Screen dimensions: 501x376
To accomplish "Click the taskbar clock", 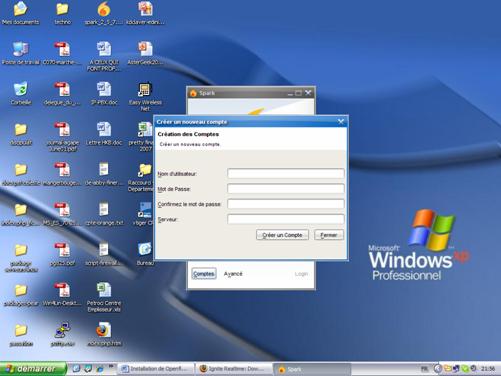I will tap(488, 369).
